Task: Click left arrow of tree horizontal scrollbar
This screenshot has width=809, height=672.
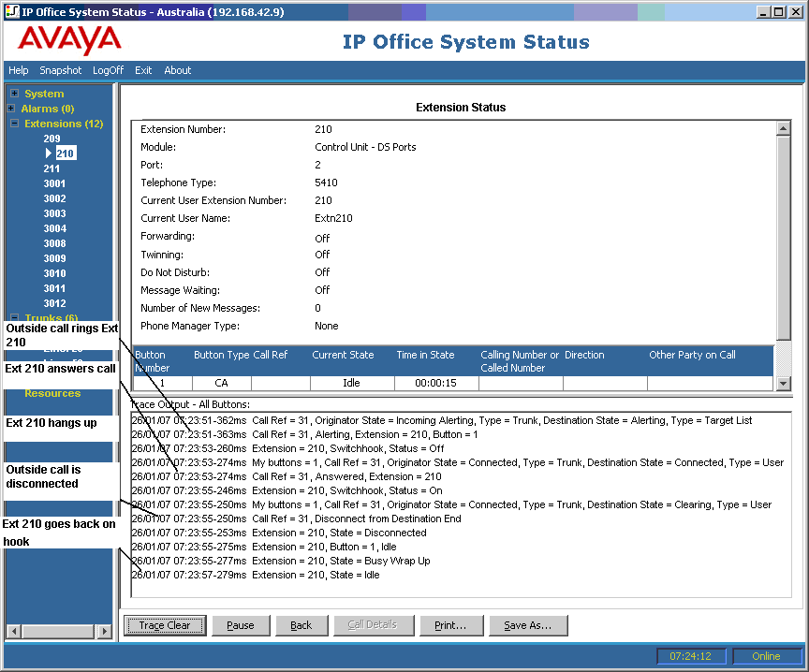Action: [x=14, y=631]
